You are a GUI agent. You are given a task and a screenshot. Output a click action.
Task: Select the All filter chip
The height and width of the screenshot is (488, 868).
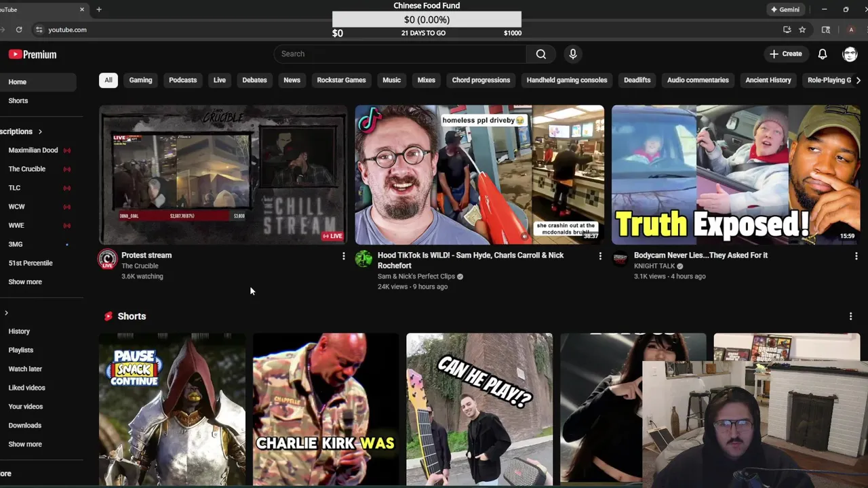coord(108,80)
